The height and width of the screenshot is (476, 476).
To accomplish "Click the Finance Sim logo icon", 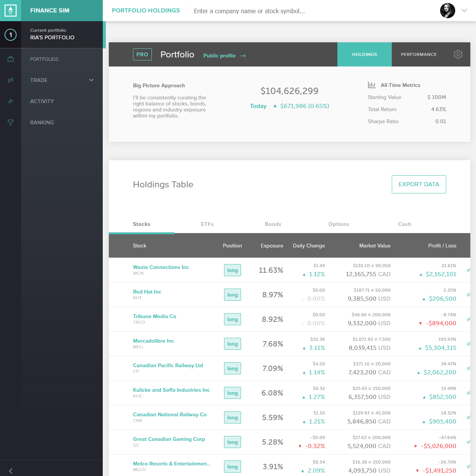I will pyautogui.click(x=11, y=11).
